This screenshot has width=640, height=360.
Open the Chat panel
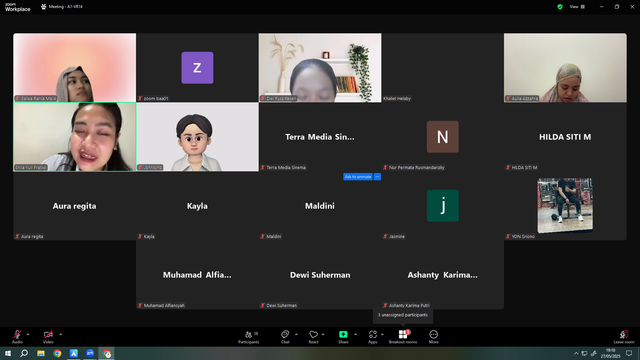[x=285, y=337]
